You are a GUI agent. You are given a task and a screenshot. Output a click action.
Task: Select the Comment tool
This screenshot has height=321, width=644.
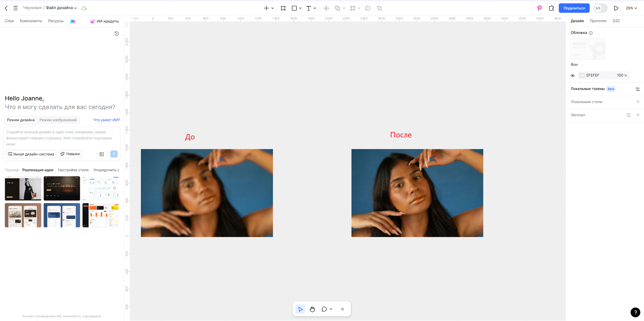(x=324, y=309)
